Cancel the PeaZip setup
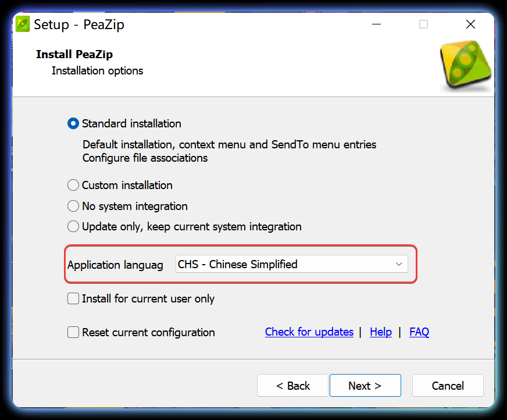Image resolution: width=507 pixels, height=420 pixels. pyautogui.click(x=448, y=385)
